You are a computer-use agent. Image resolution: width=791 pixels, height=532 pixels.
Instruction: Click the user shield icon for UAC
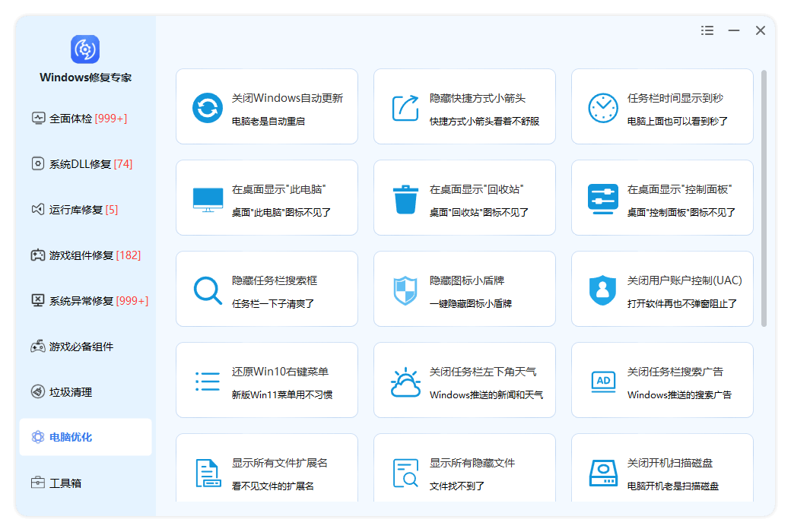point(603,290)
